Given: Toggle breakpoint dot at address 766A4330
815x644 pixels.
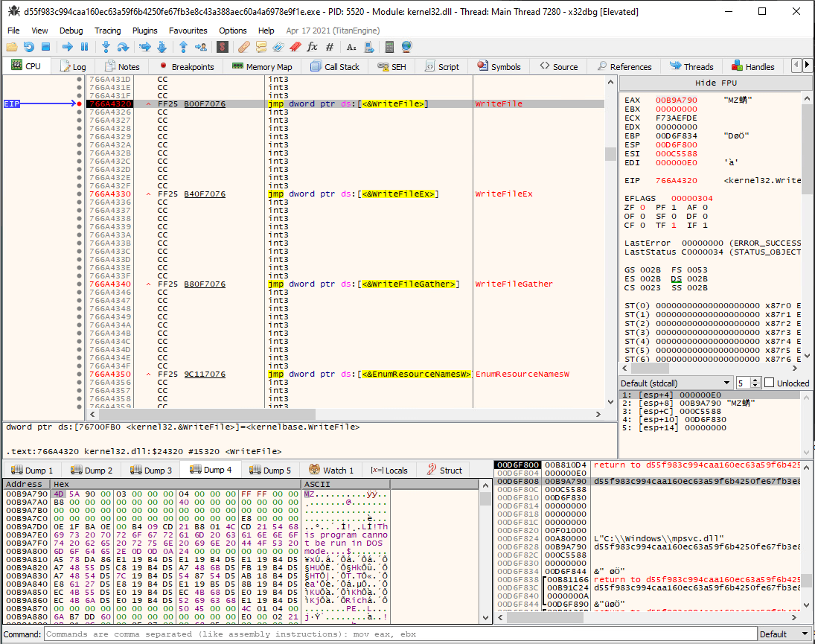Looking at the screenshot, I should [x=79, y=194].
